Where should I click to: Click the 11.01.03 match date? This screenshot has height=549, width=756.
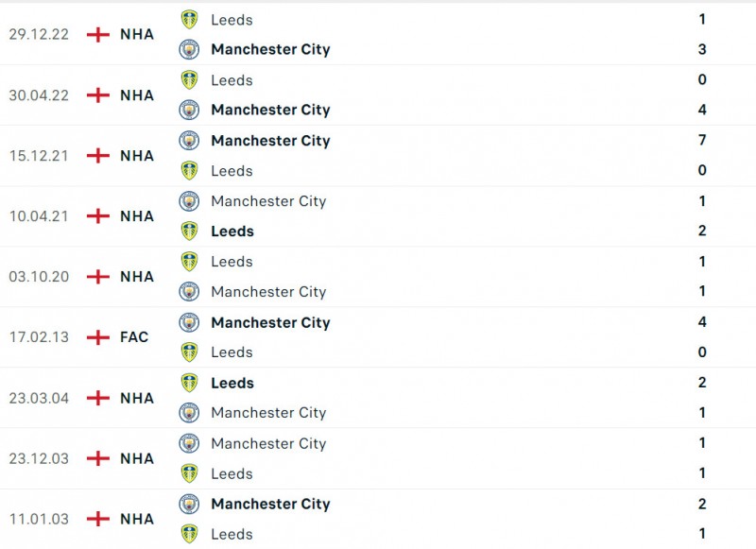39,519
